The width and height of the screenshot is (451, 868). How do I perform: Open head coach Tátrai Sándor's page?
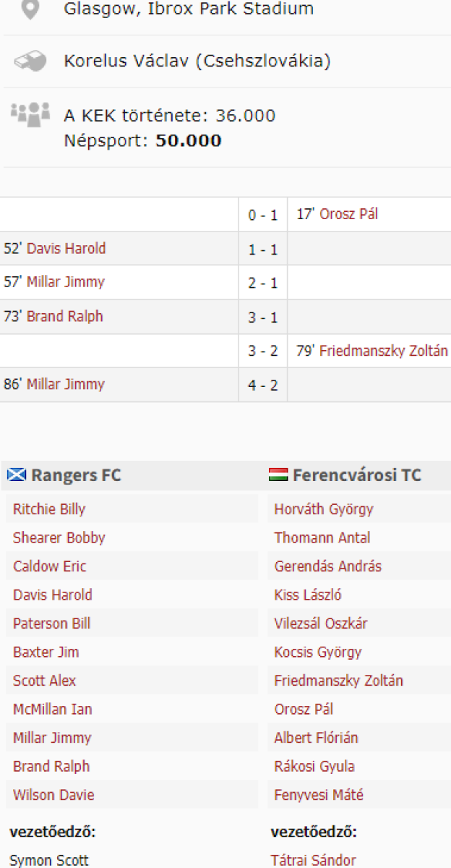tap(313, 861)
